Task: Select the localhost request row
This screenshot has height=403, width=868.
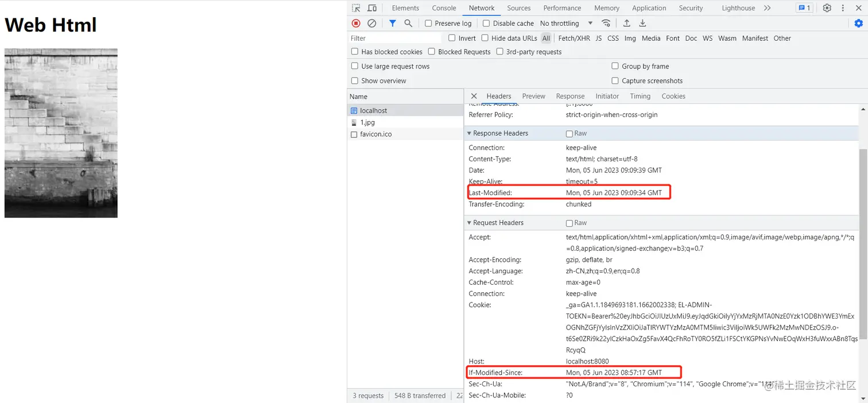Action: coord(405,110)
